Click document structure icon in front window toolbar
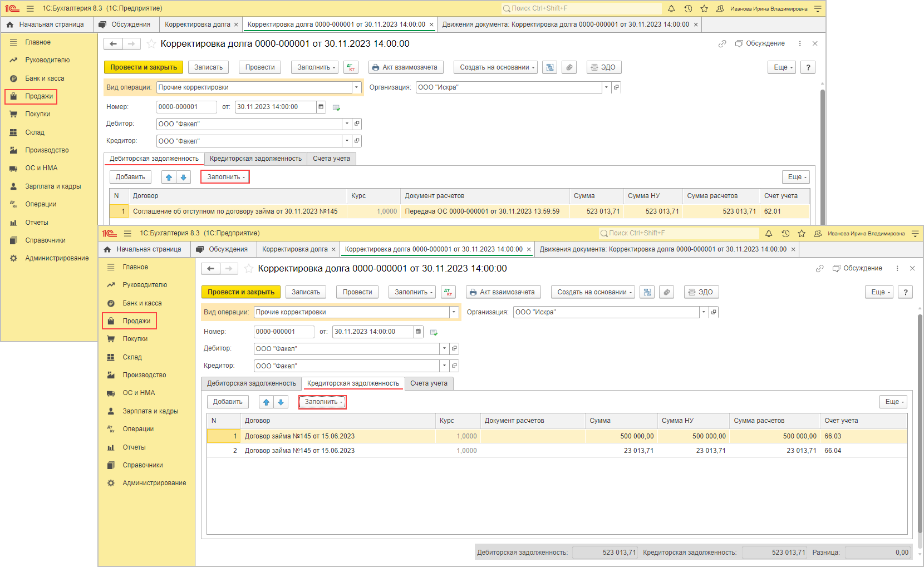 coord(647,292)
